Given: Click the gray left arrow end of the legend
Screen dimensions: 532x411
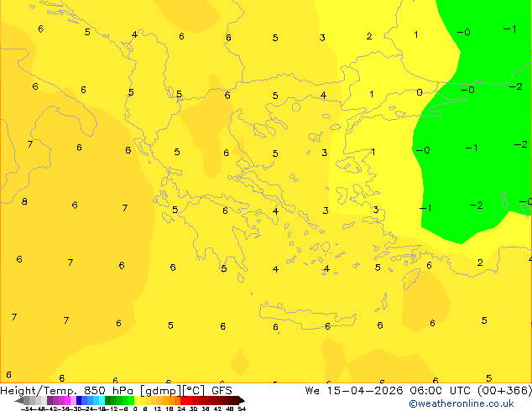Looking at the screenshot, I should pyautogui.click(x=19, y=401).
